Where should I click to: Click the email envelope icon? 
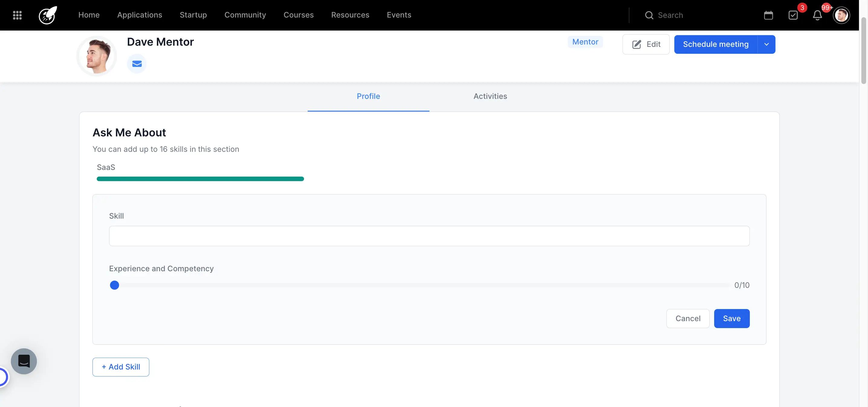[137, 64]
